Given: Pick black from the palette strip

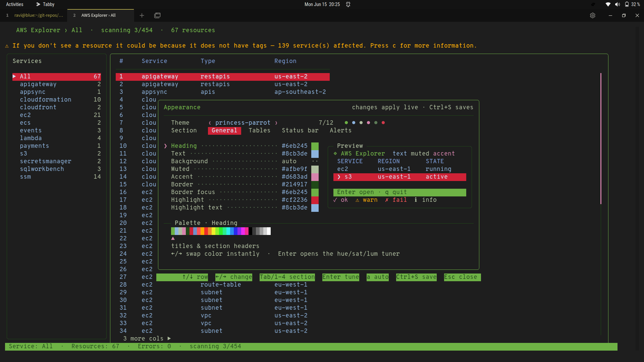Looking at the screenshot, I should coord(250,231).
